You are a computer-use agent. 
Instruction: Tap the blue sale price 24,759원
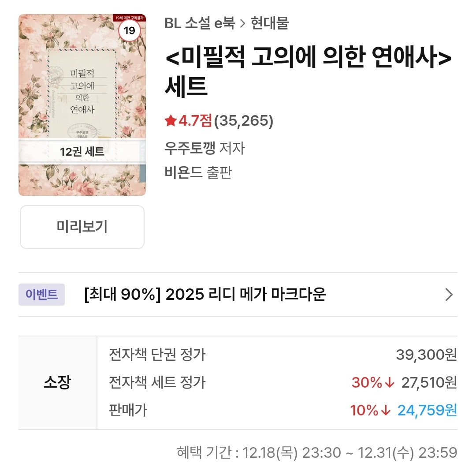[427, 411]
